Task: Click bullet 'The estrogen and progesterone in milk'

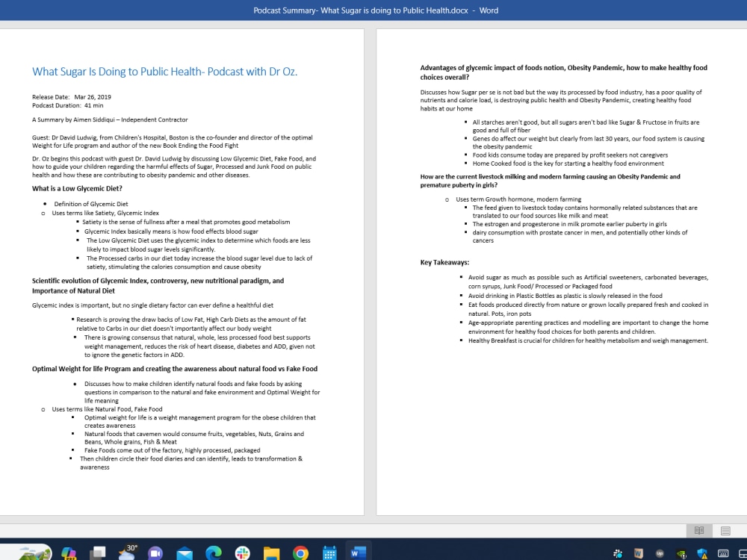Action: click(570, 224)
